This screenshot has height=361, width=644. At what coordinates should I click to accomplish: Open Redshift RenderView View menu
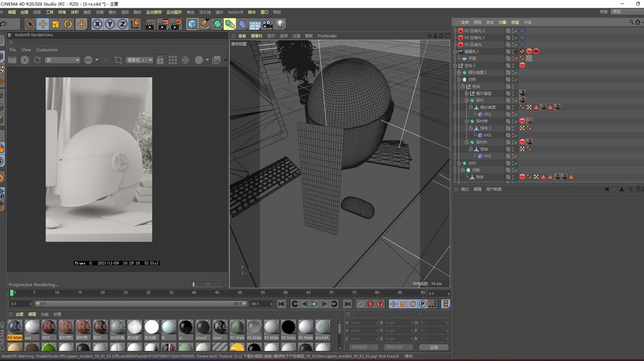27,49
